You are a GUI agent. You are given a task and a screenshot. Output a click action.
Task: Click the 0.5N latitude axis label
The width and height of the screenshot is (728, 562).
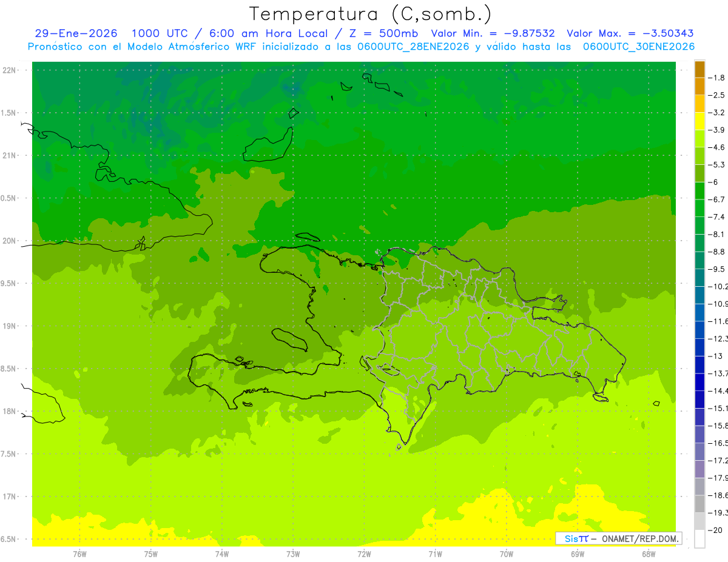click(x=9, y=198)
